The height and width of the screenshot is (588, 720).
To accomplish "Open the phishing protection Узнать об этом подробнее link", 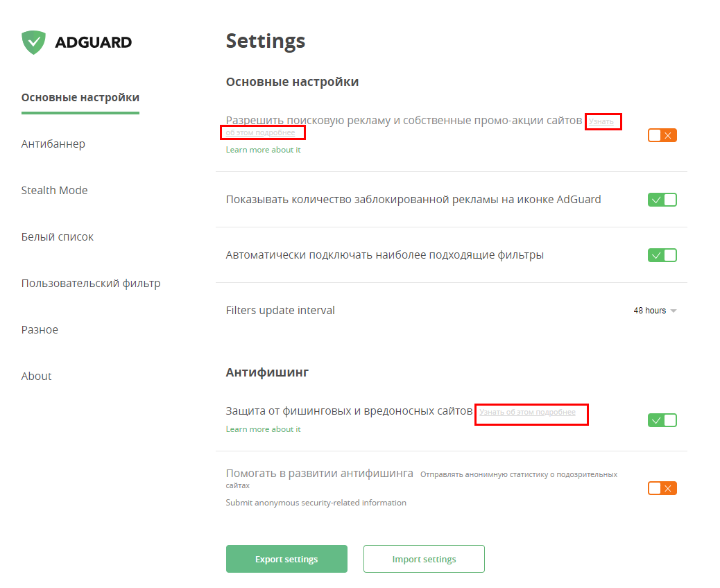I will tap(531, 415).
